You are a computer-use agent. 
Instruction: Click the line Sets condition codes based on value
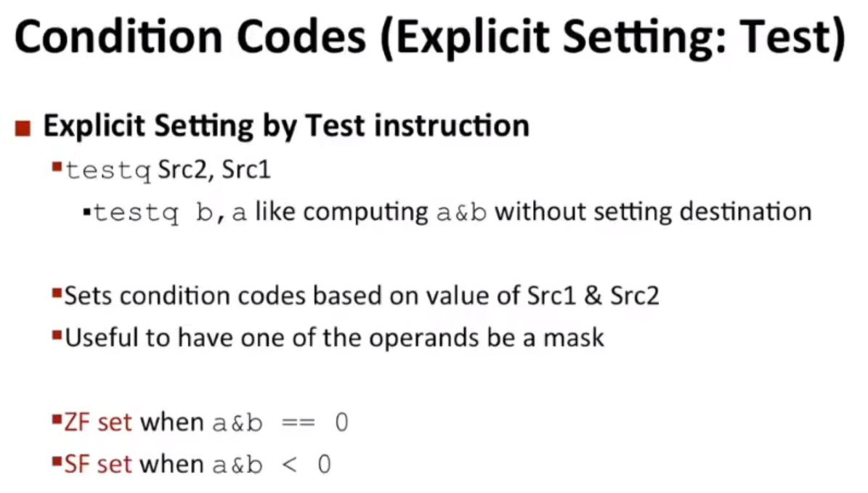point(362,296)
